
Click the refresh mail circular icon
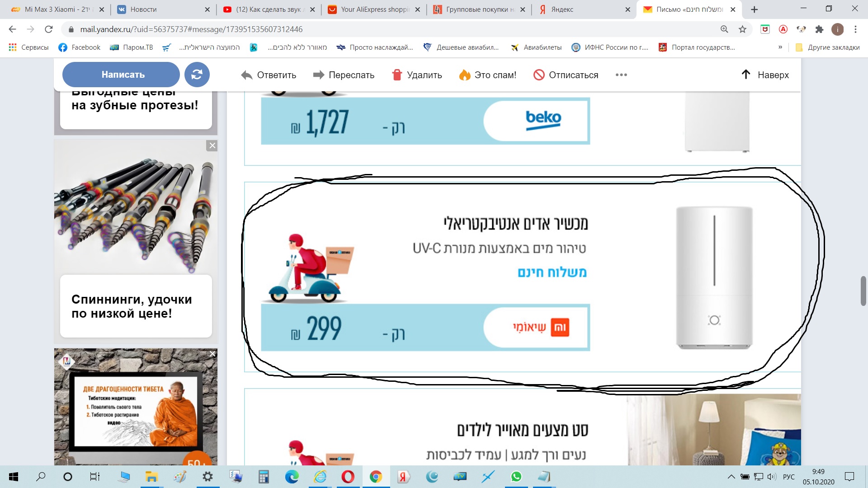coord(197,75)
